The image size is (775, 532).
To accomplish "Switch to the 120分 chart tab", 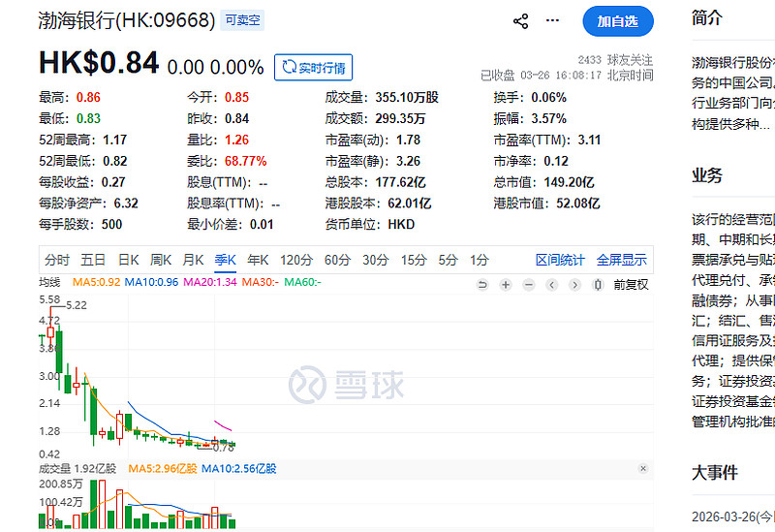I will point(296,260).
